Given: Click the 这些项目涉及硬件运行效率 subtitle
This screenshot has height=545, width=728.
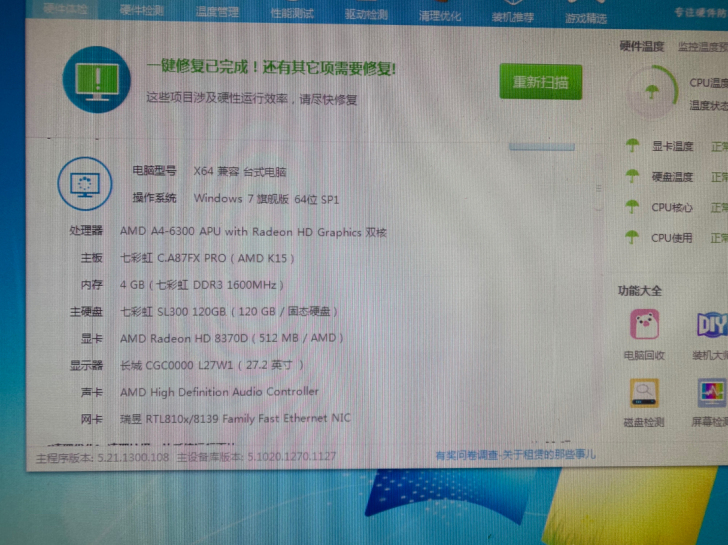Looking at the screenshot, I should [252, 98].
